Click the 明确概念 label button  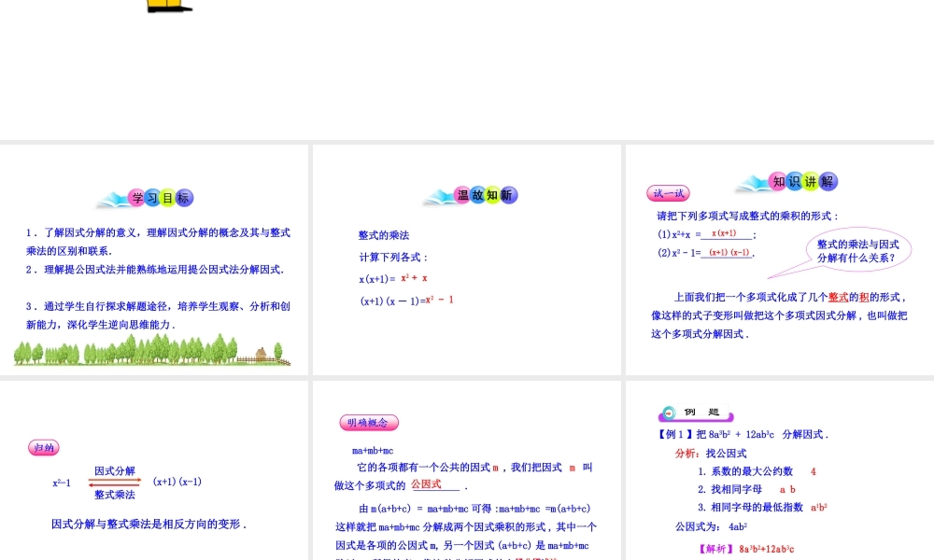[368, 422]
